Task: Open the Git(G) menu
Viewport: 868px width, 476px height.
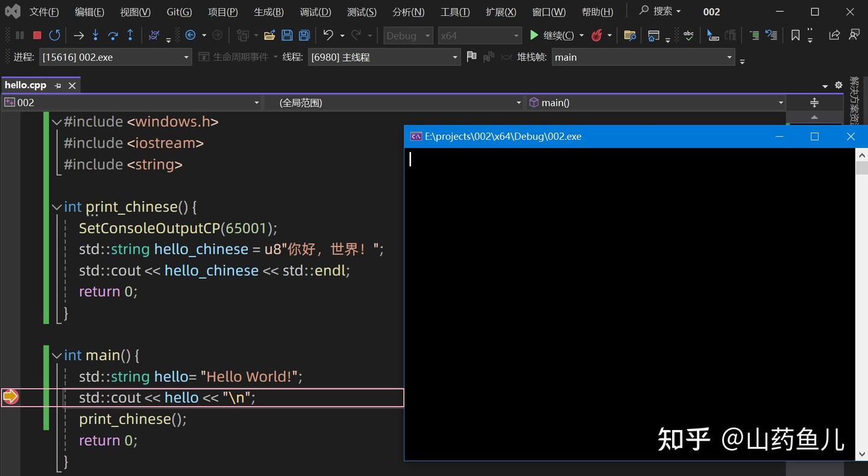Action: (x=179, y=12)
